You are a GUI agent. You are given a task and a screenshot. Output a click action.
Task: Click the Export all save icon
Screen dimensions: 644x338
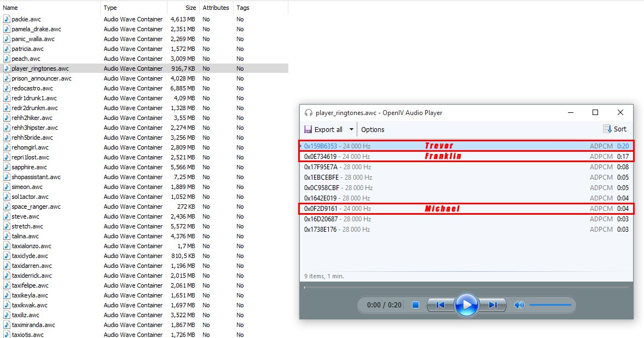308,129
